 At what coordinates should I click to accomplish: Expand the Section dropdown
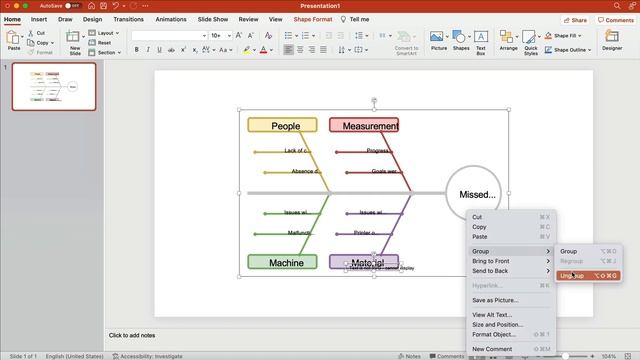(119, 53)
